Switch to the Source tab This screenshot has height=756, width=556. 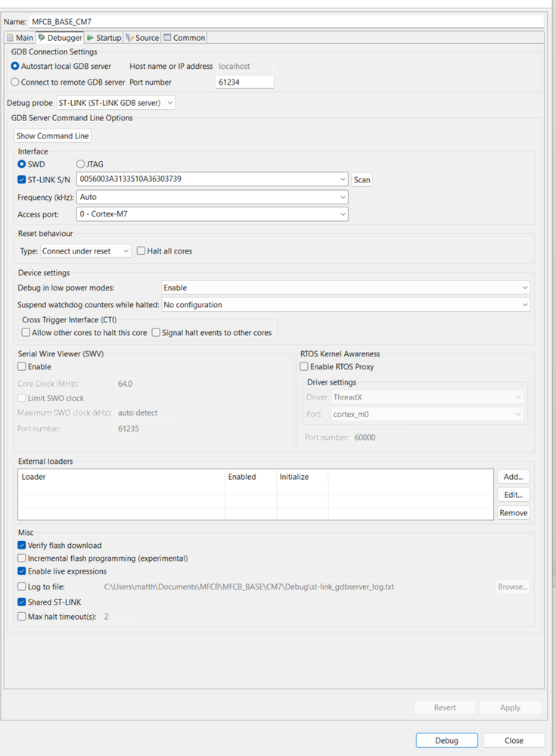point(146,37)
